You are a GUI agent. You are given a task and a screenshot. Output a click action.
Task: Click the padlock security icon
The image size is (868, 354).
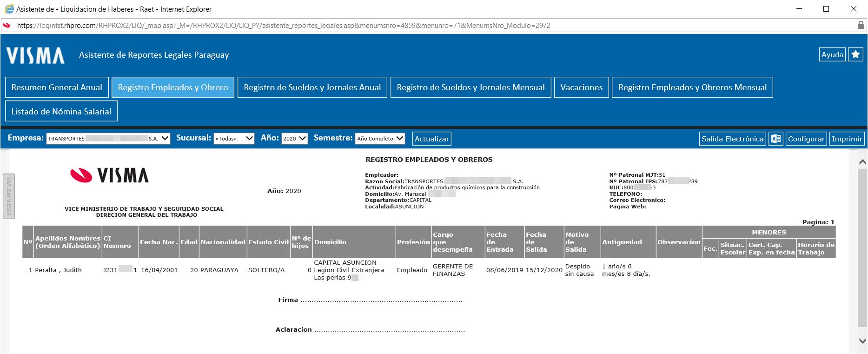click(x=861, y=25)
